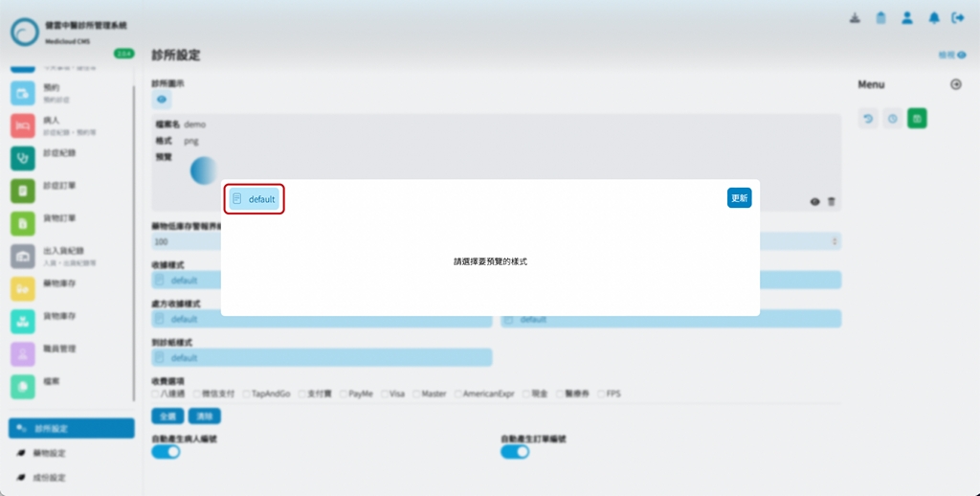Select the highlighted default template in dialog
This screenshot has height=496, width=980.
click(255, 199)
